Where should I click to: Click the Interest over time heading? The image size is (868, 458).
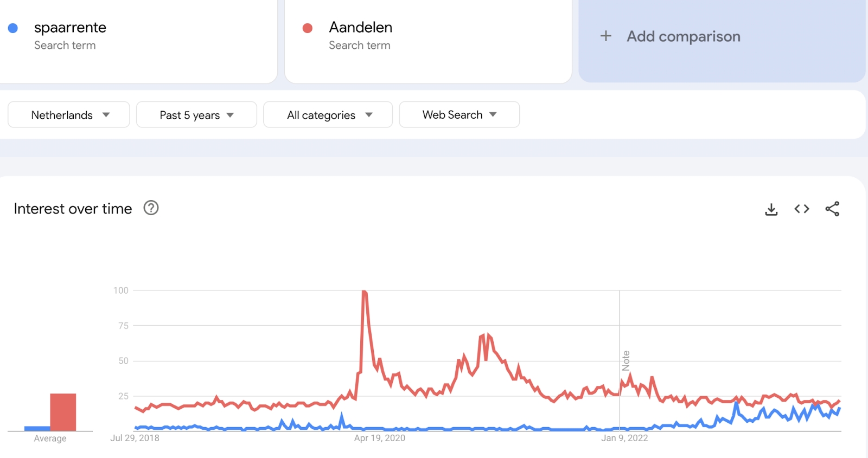pos(73,209)
